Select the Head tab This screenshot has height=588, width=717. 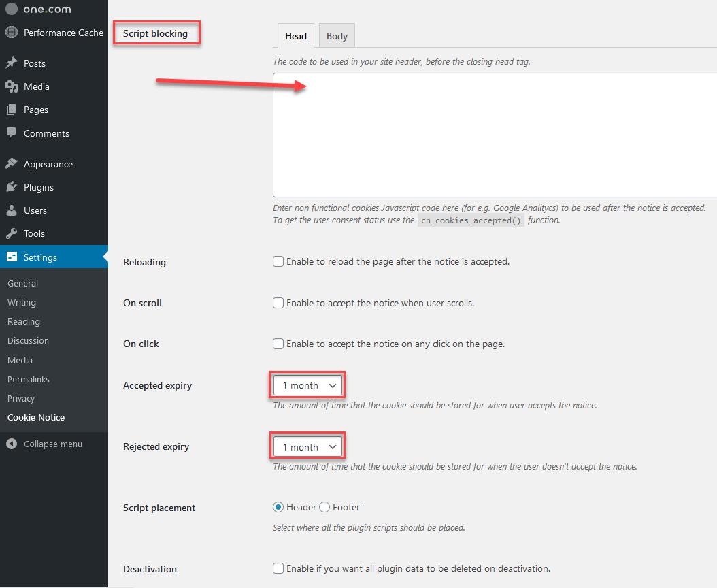tap(295, 35)
